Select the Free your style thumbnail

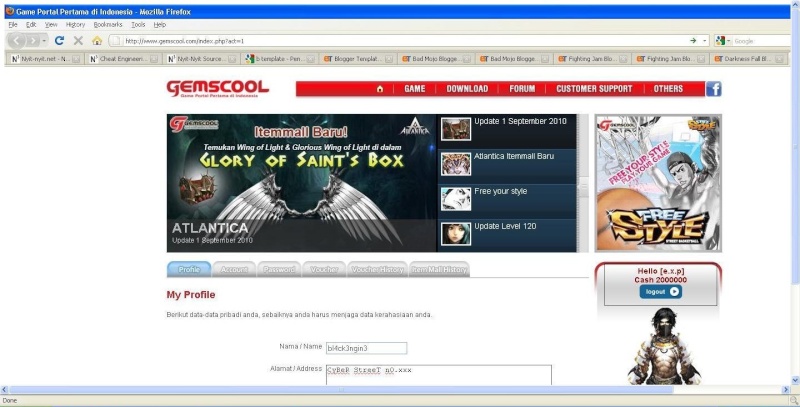click(456, 199)
